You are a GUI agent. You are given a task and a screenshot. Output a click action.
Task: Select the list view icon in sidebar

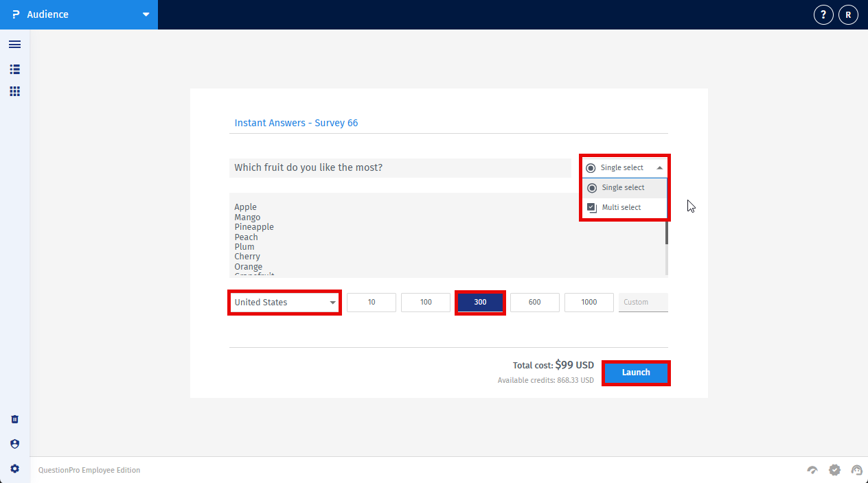pos(14,69)
